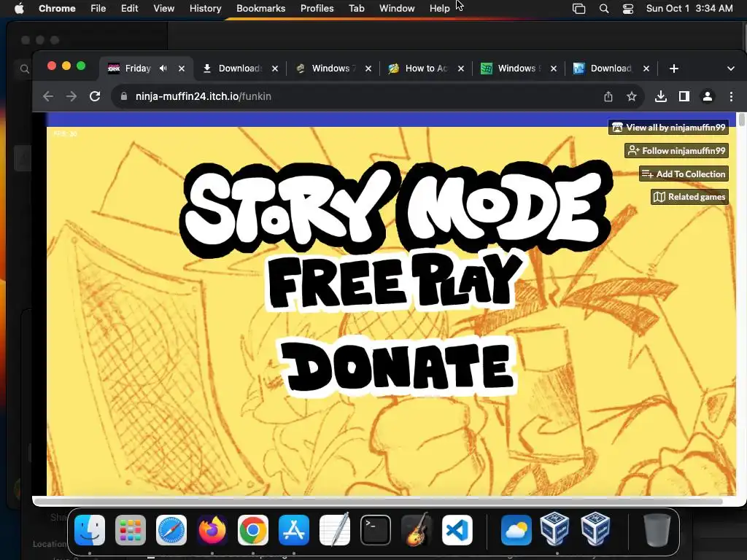Select DONATE in the game menu
Viewport: 747px width, 560px height.
coord(398,367)
